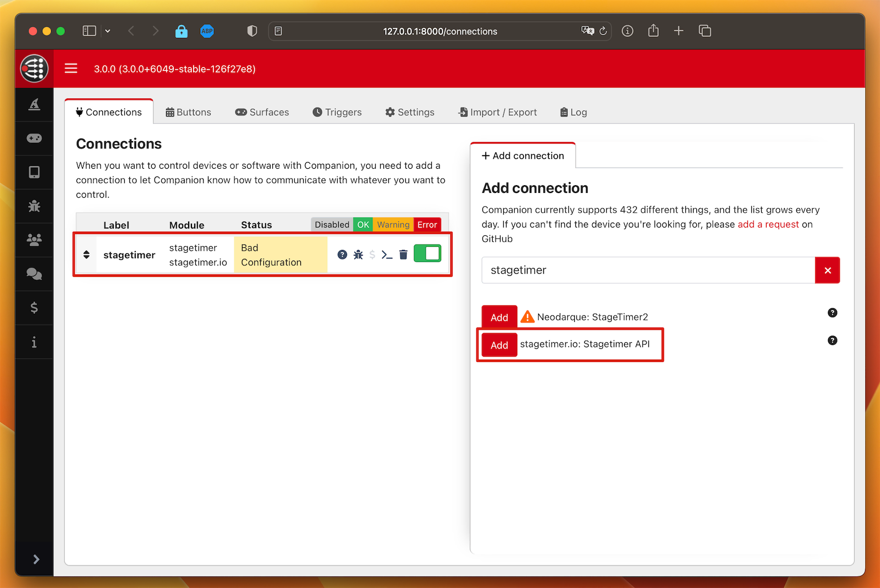Click the stagetimer search input field
This screenshot has width=880, height=588.
(648, 270)
